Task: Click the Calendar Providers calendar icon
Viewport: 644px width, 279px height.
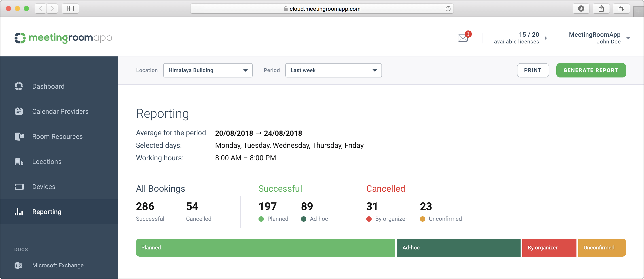Action: (19, 111)
